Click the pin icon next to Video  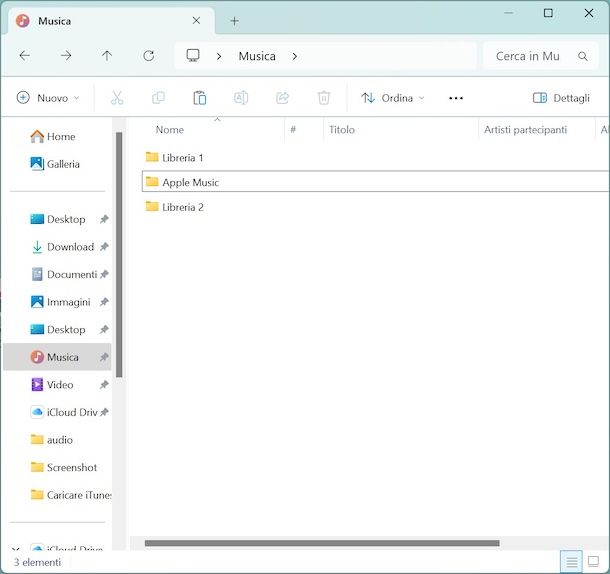[x=104, y=384]
